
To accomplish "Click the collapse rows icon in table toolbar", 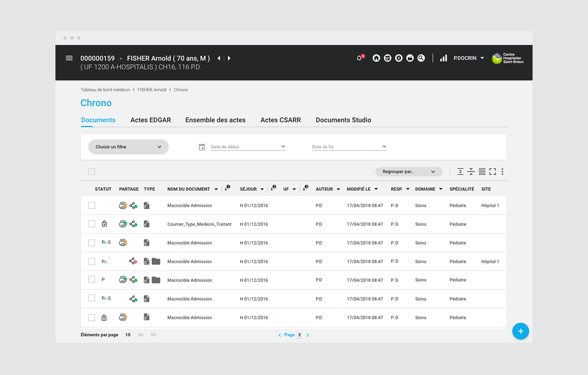I will (x=471, y=172).
